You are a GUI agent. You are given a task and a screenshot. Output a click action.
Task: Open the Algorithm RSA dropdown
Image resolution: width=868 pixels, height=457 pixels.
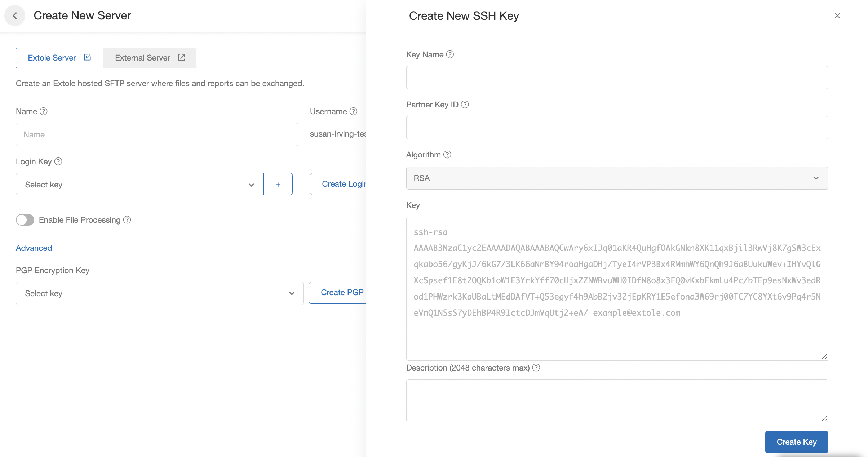pos(617,178)
